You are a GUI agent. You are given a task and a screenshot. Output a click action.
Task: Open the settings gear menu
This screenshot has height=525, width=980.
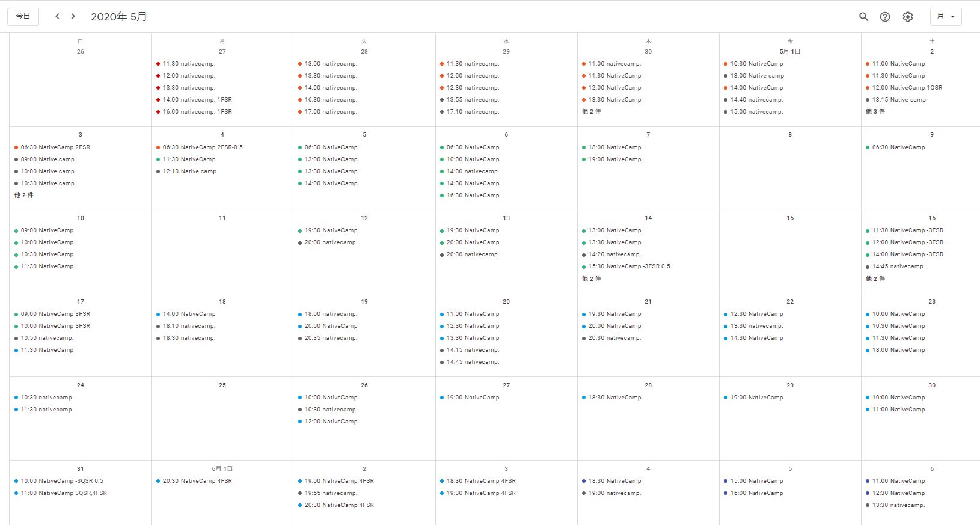[908, 17]
